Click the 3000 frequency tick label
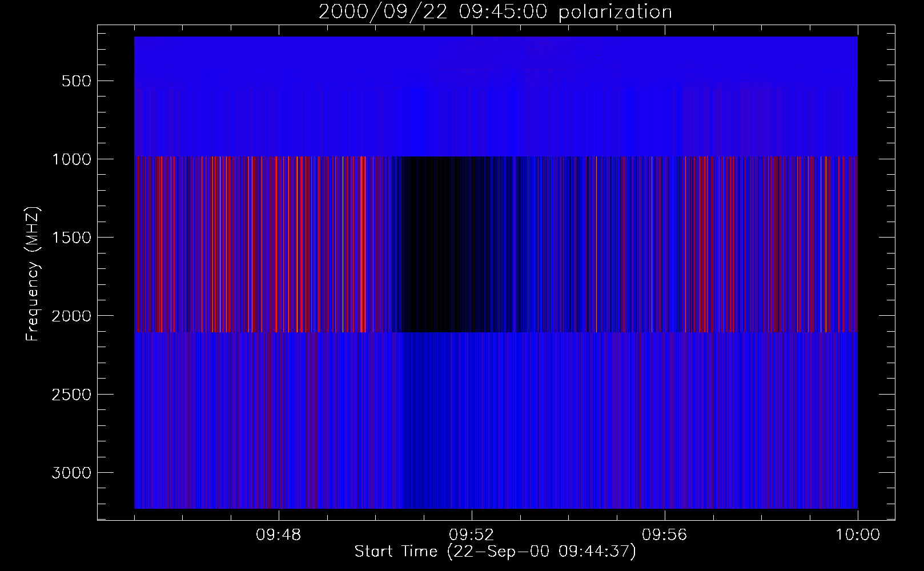The height and width of the screenshot is (571, 924). [71, 473]
